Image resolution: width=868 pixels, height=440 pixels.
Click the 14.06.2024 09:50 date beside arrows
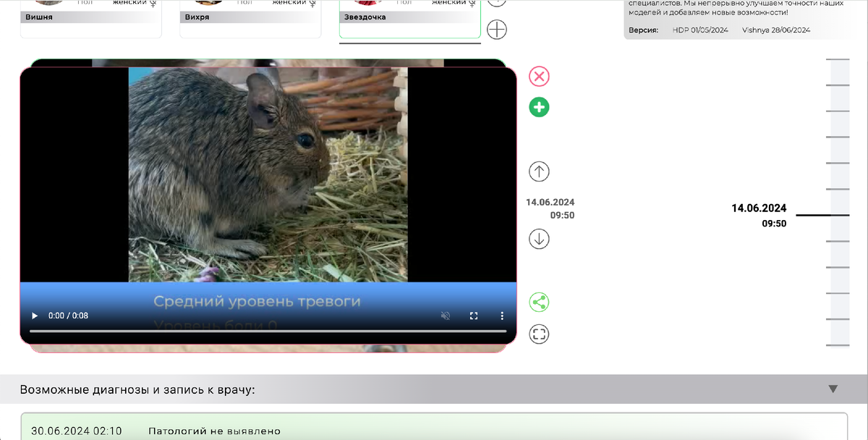click(x=550, y=208)
